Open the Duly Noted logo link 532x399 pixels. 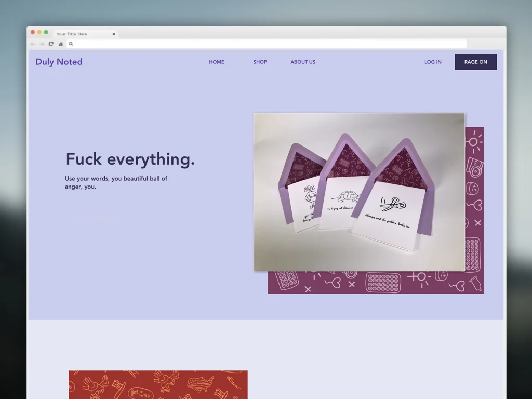pyautogui.click(x=59, y=62)
